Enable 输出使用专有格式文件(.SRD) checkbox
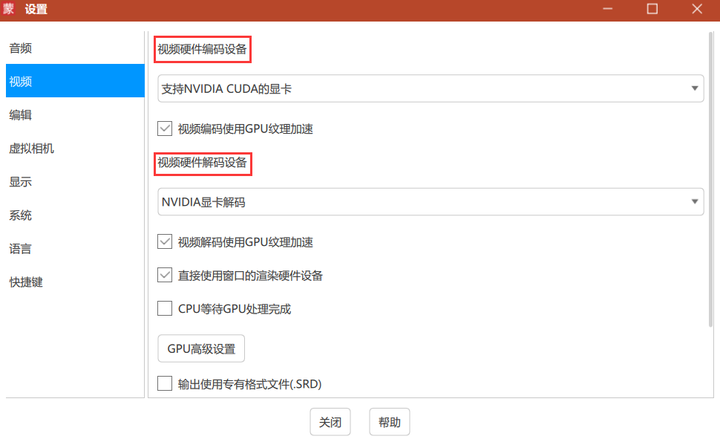The width and height of the screenshot is (720, 442). click(x=166, y=383)
